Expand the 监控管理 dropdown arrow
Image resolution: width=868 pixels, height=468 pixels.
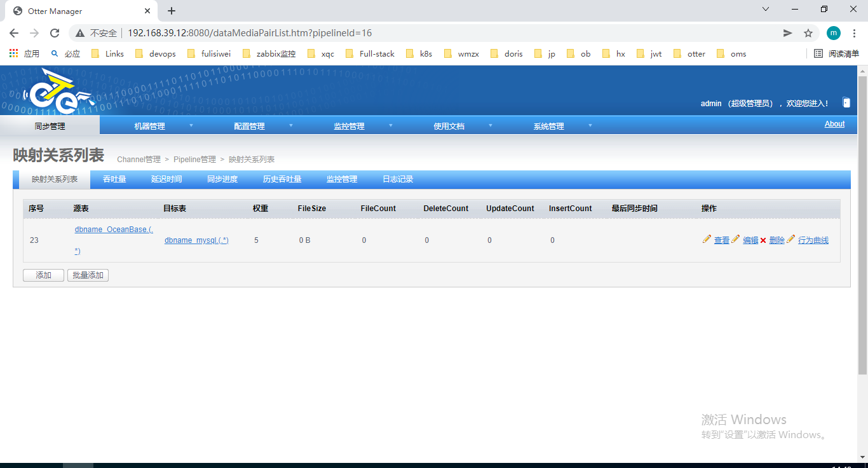(x=390, y=125)
